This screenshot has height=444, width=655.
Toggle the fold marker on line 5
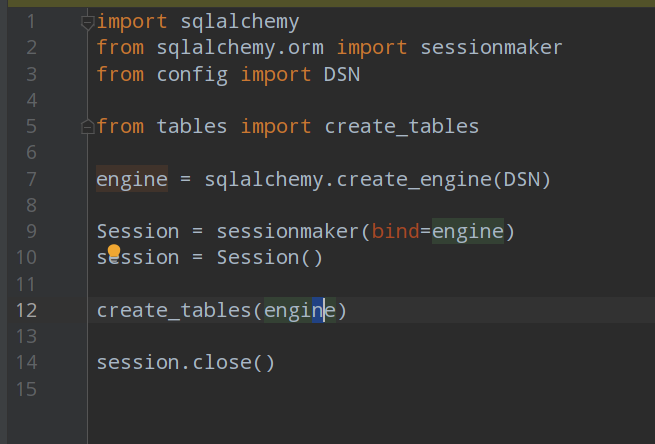[90, 127]
